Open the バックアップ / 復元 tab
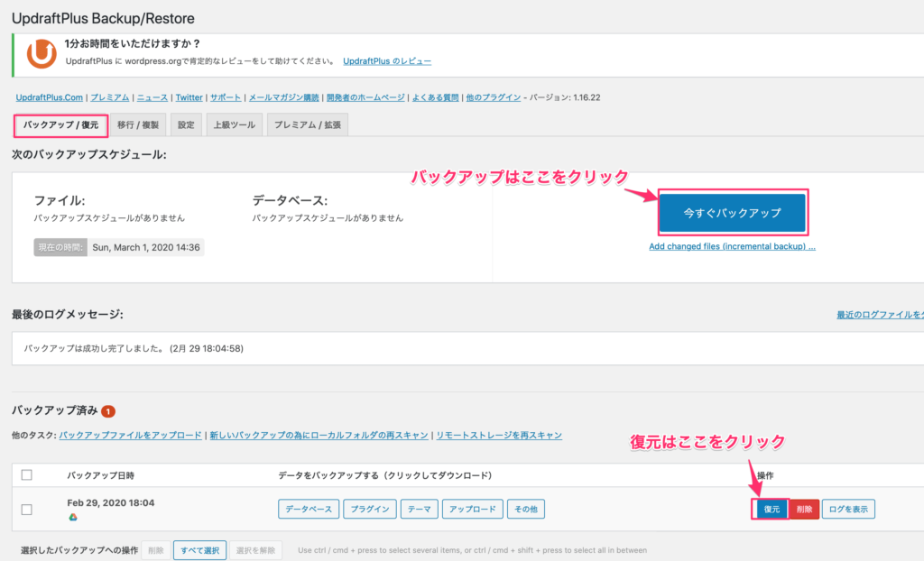Viewport: 924px width, 561px height. 61,125
